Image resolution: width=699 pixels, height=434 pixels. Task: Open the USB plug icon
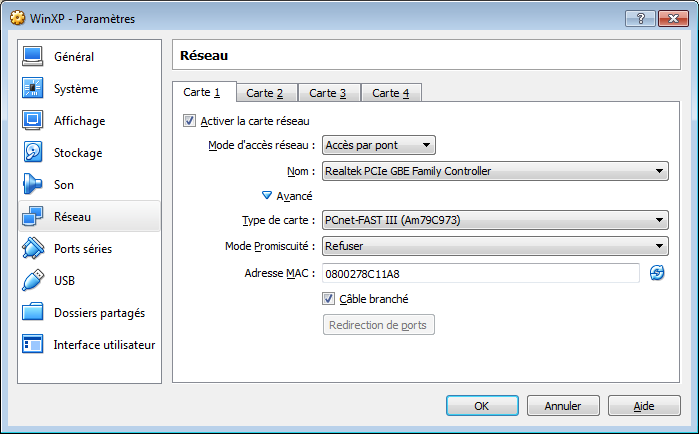(33, 280)
